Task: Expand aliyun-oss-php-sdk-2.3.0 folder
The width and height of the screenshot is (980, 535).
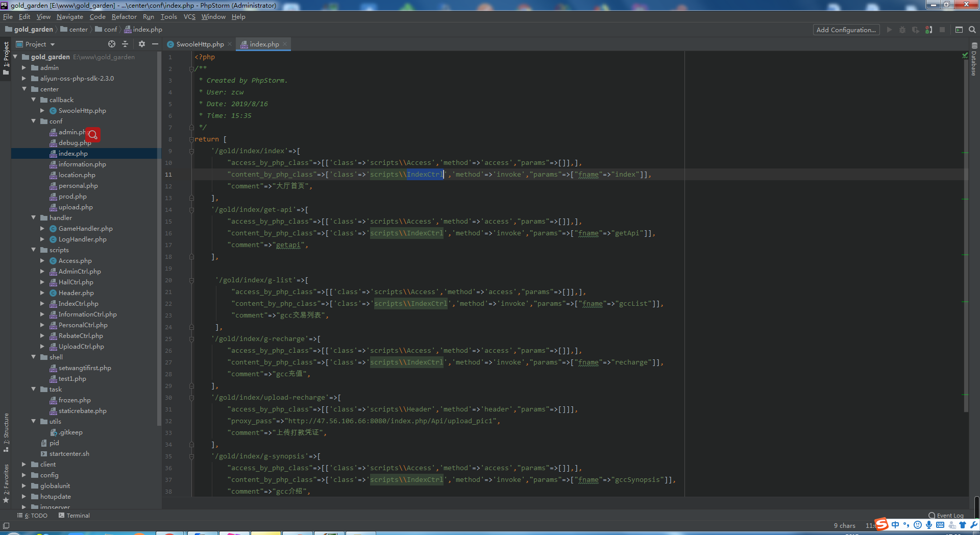Action: (x=24, y=78)
